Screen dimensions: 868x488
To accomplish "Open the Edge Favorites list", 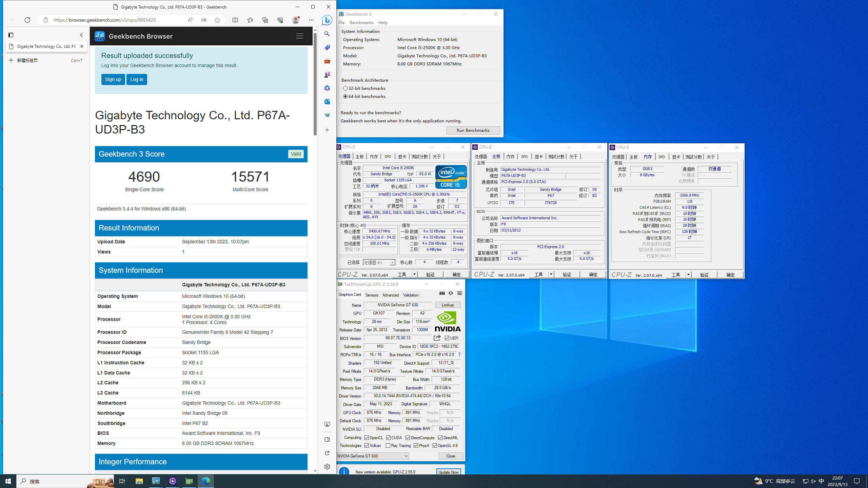I will (250, 20).
